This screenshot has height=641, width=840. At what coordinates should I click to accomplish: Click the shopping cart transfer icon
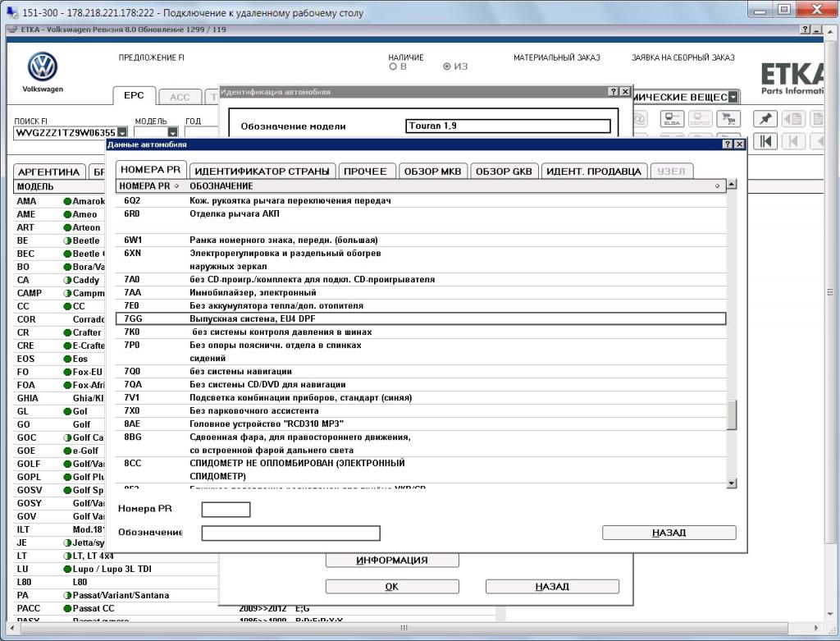coord(728,118)
